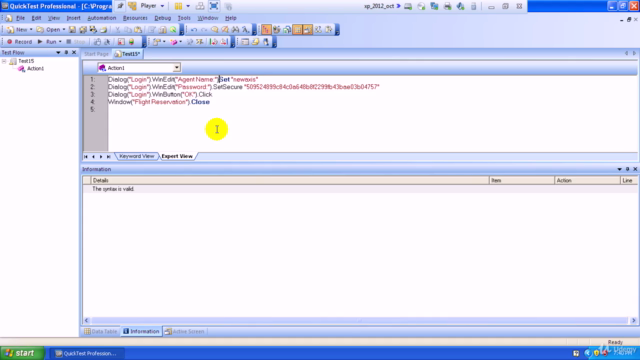This screenshot has height=360, width=640.
Task: Click the Results analysis traffic-light icon
Action: click(x=131, y=42)
